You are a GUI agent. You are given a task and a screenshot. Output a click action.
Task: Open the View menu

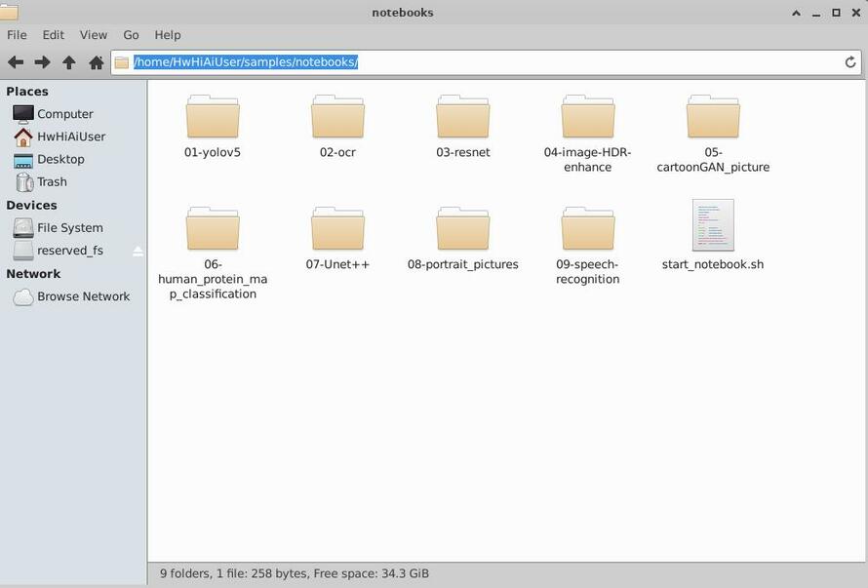tap(94, 35)
